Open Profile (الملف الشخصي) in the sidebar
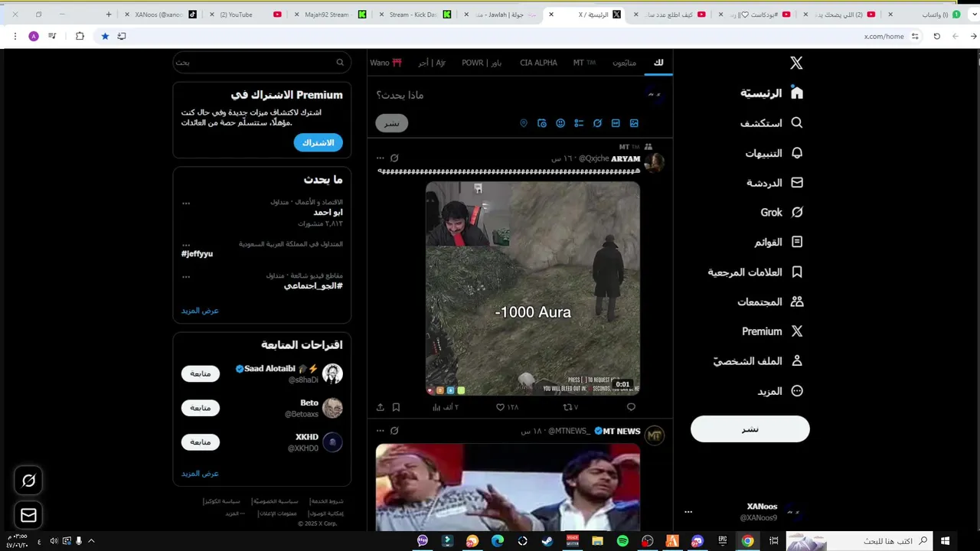The image size is (980, 551). 758,361
